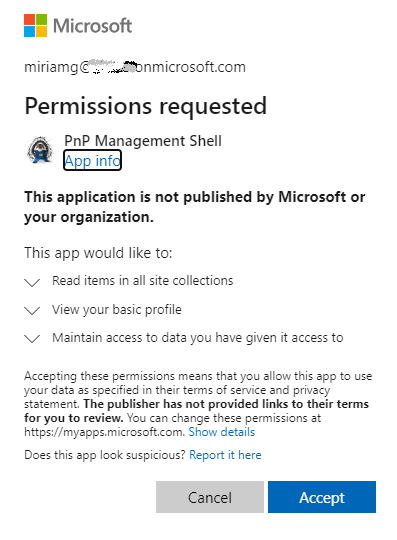Click the PnP Management Shell app name
Screen dimensions: 397x540
click(x=143, y=141)
